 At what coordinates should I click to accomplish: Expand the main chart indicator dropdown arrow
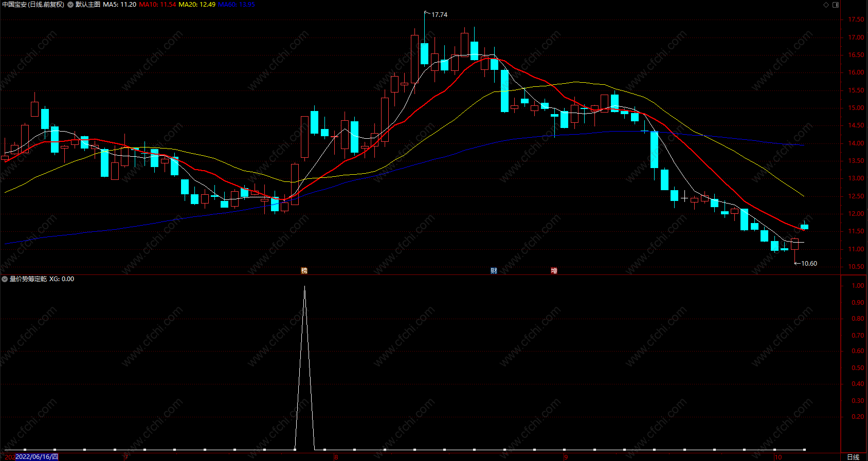click(x=70, y=5)
